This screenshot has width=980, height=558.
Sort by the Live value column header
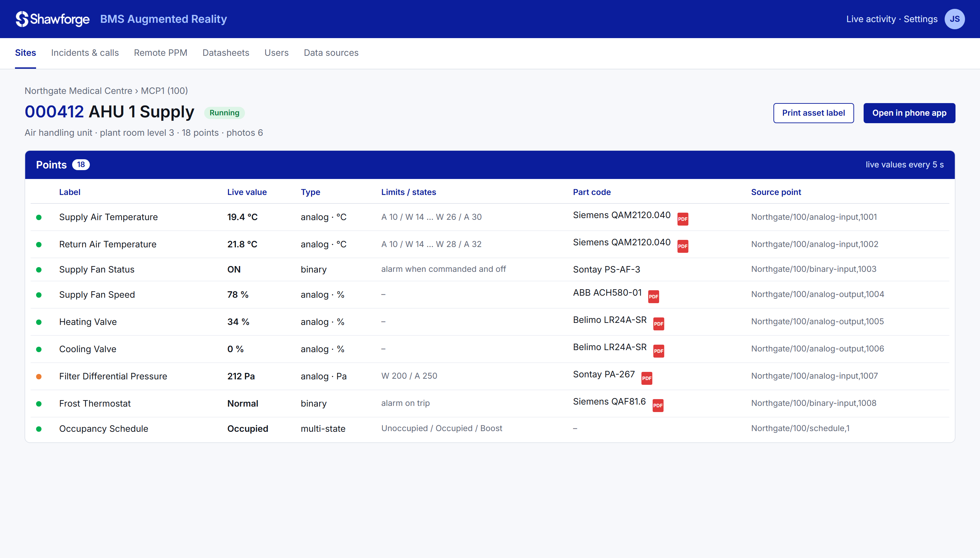tap(247, 192)
